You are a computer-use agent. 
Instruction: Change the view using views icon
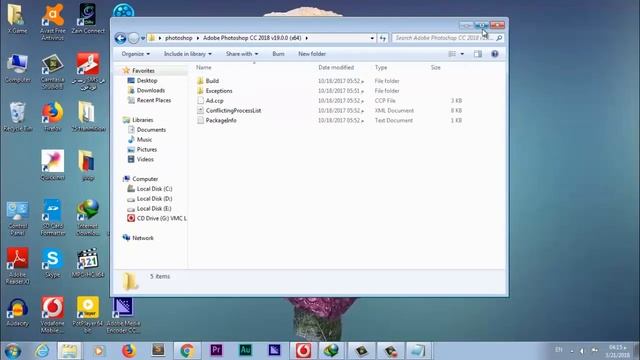(x=452, y=54)
